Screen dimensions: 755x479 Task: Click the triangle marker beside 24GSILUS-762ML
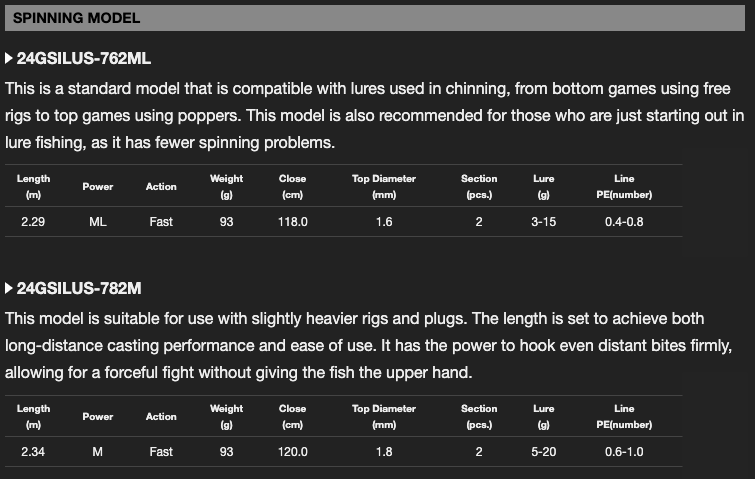[10, 59]
